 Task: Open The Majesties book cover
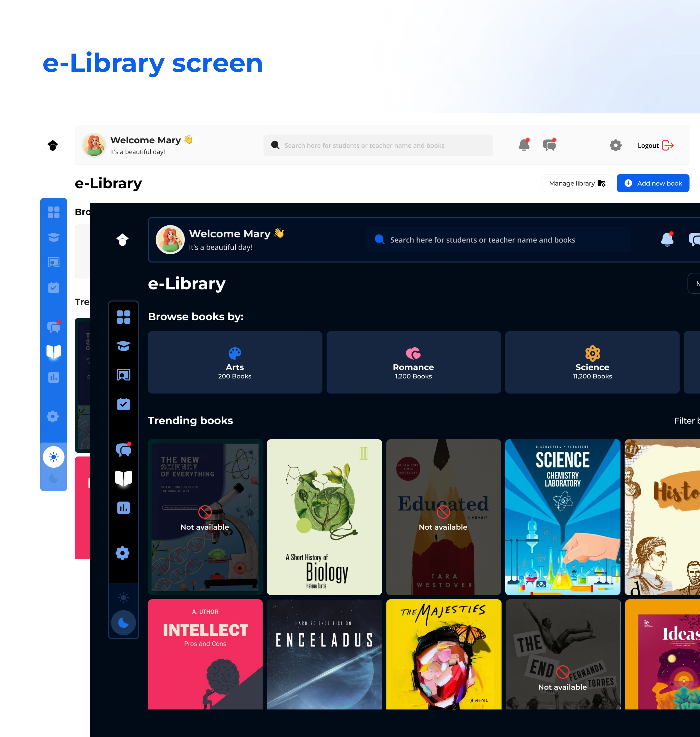pos(443,654)
